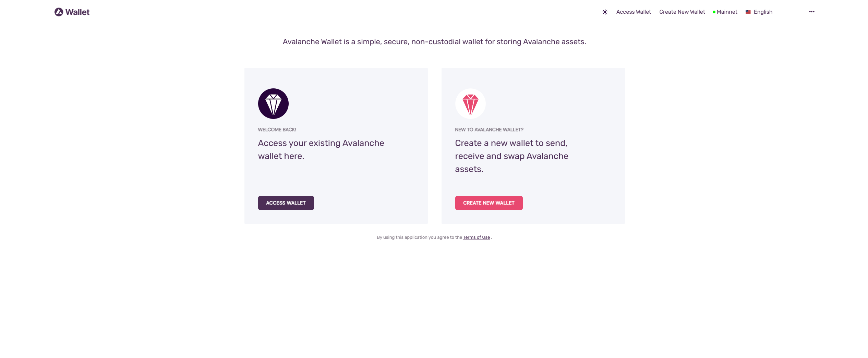
Task: Open the Terms of Use link
Action: [x=477, y=237]
